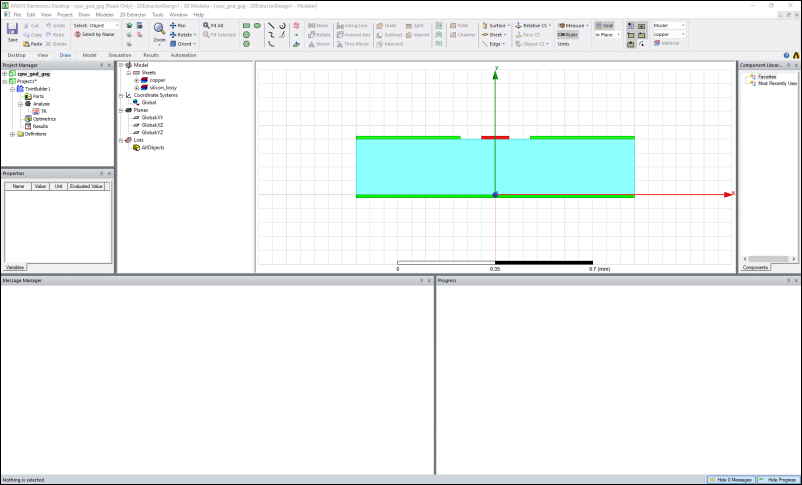The width and height of the screenshot is (802, 485).
Task: Select the draw ellipse tool
Action: pos(257,26)
